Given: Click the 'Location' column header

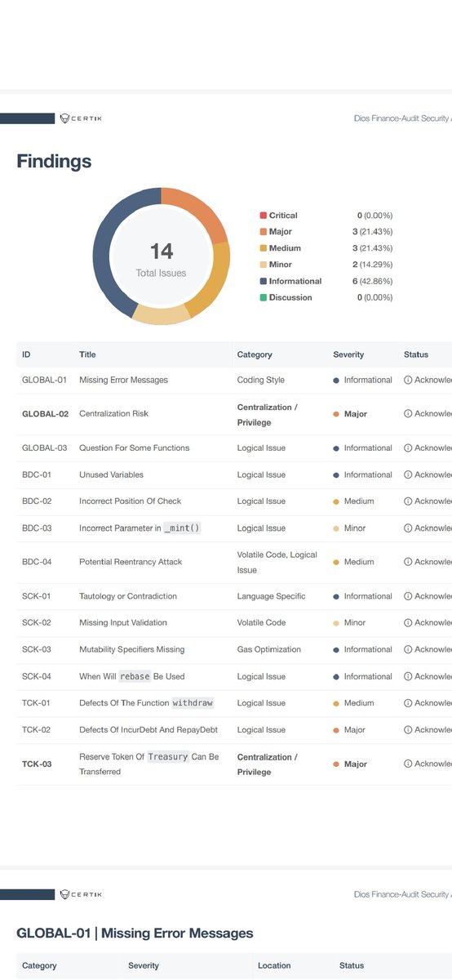Looking at the screenshot, I should 274,965.
